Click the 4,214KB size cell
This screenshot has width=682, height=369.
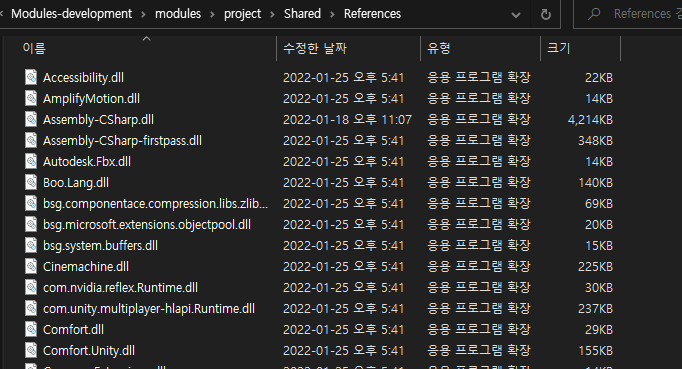click(x=590, y=120)
